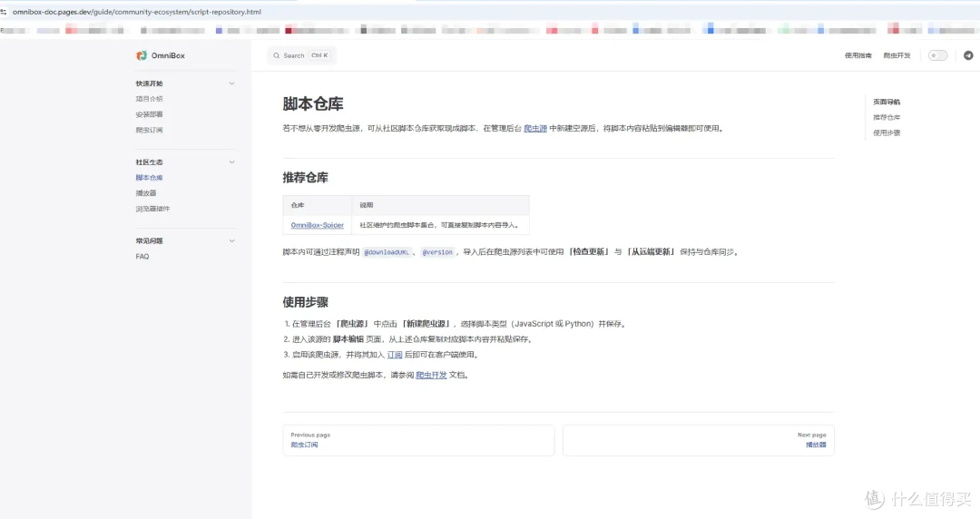Jump to 推荐仓库 in page outline
The image size is (980, 519).
887,118
